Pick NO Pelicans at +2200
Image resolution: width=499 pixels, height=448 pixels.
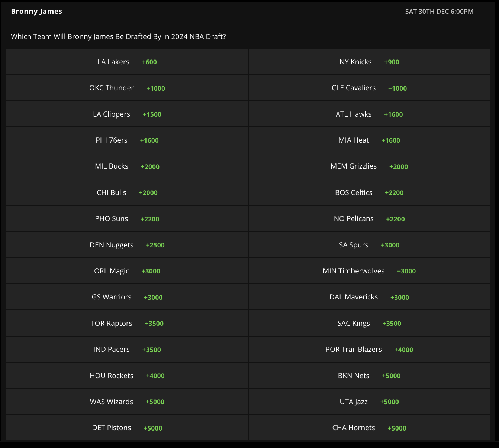[x=369, y=219]
